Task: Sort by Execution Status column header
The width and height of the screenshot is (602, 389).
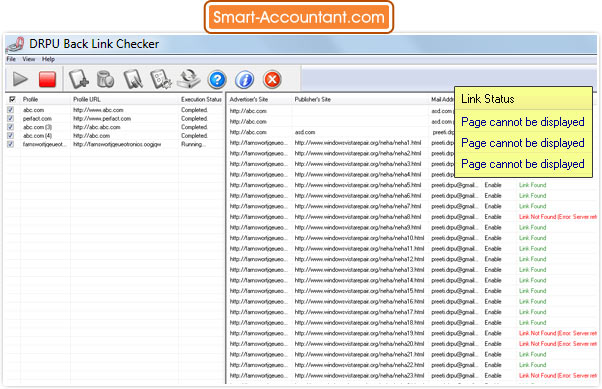Action: (201, 99)
